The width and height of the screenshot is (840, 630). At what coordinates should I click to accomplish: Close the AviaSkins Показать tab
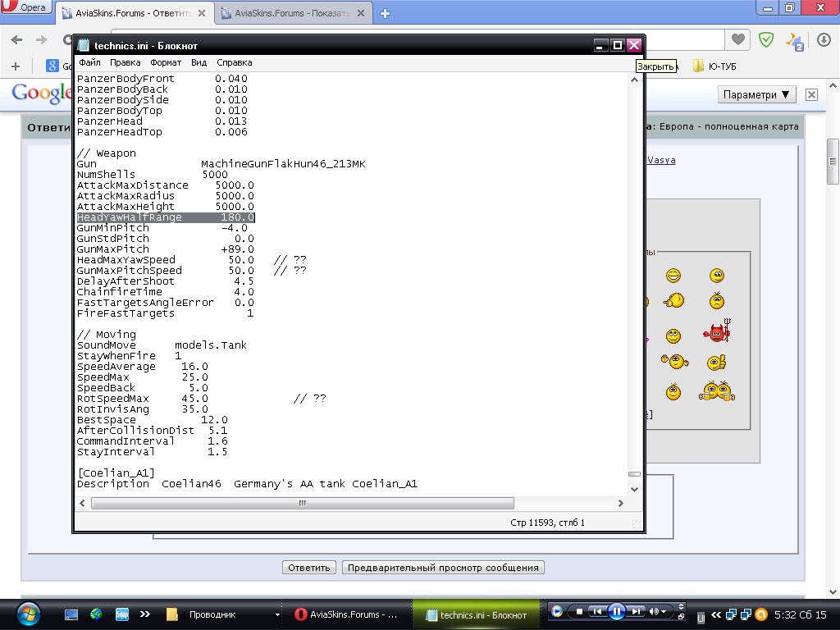361,13
